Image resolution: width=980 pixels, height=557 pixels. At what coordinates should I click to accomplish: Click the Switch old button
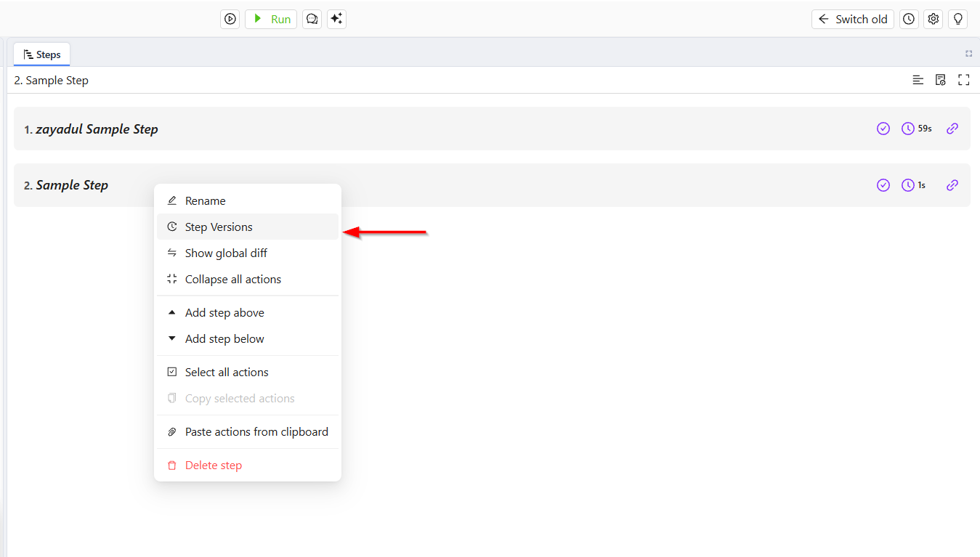[853, 20]
